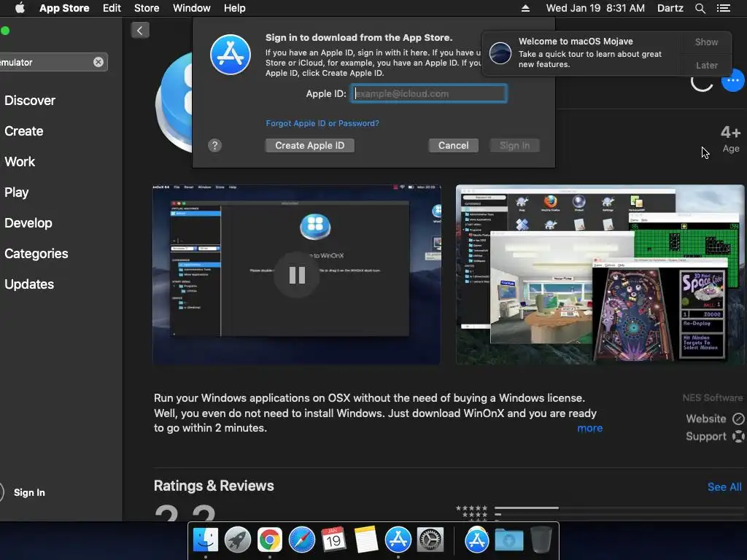Pause the preview video
Screen dimensions: 747x560
(x=297, y=275)
